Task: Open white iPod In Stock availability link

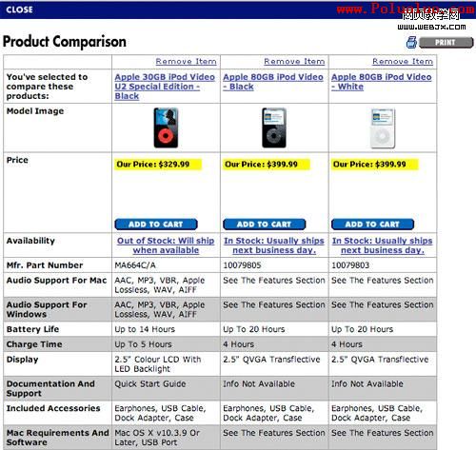Action: click(x=383, y=245)
